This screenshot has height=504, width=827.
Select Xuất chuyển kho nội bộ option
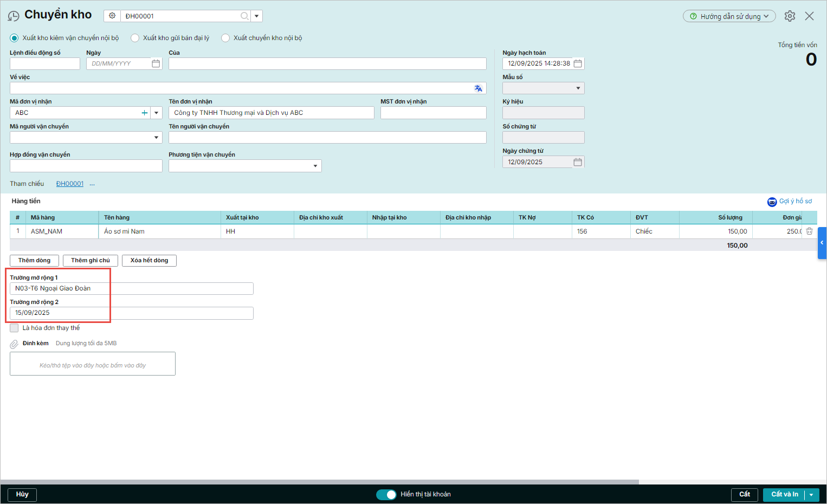pyautogui.click(x=225, y=38)
